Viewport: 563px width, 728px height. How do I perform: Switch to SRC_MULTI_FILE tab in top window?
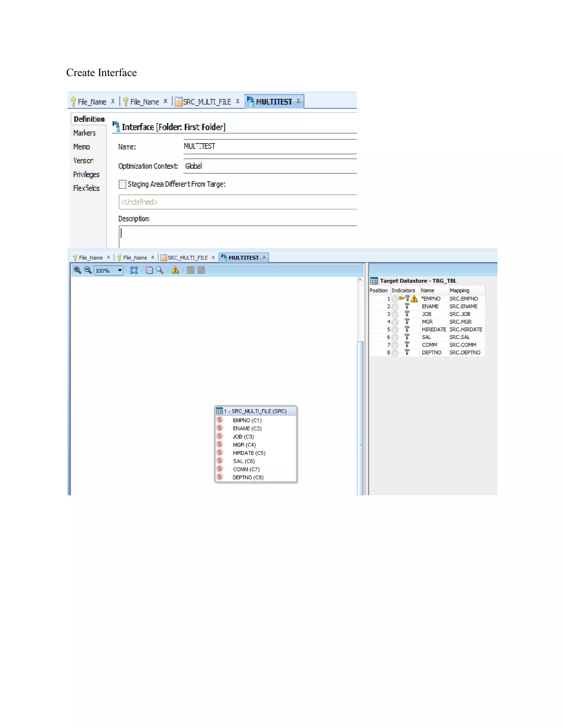[207, 102]
